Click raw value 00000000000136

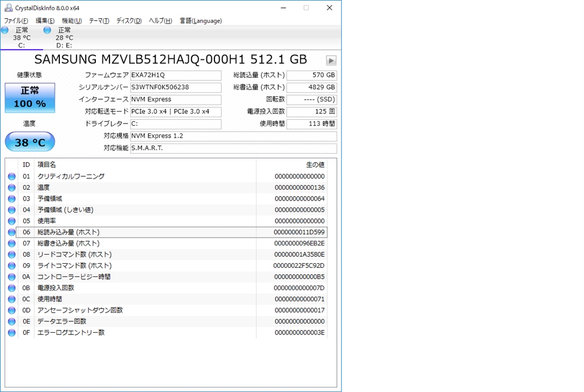299,187
